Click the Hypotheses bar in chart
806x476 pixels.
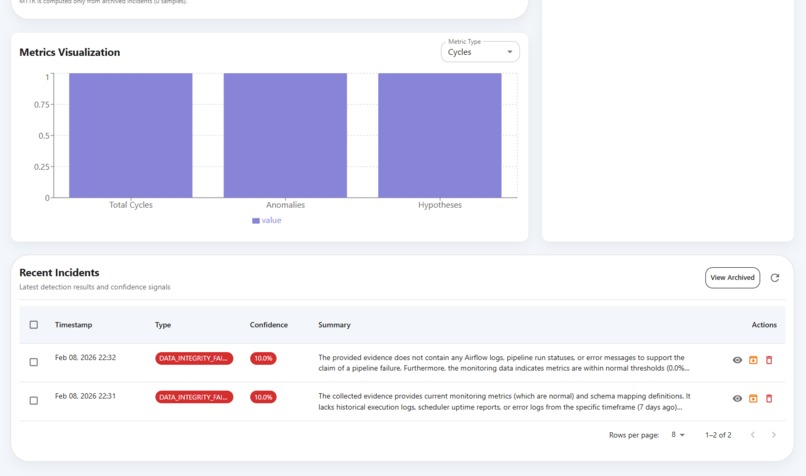tap(440, 135)
